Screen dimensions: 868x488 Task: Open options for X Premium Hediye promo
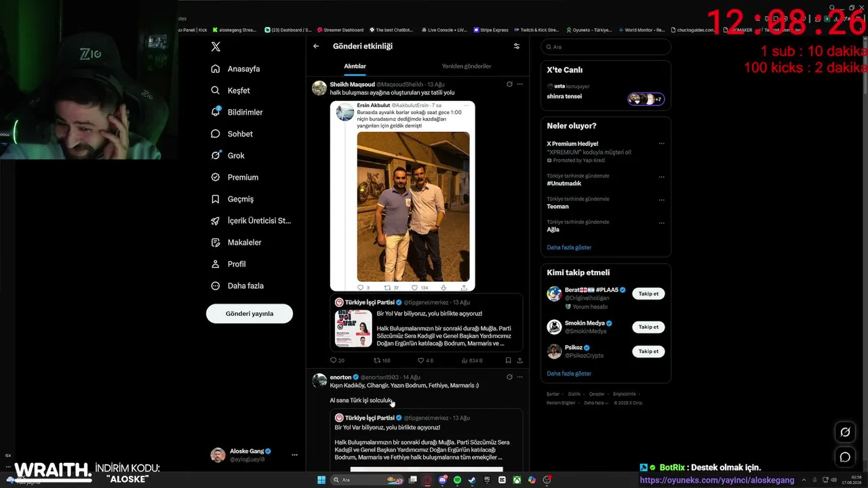[662, 144]
